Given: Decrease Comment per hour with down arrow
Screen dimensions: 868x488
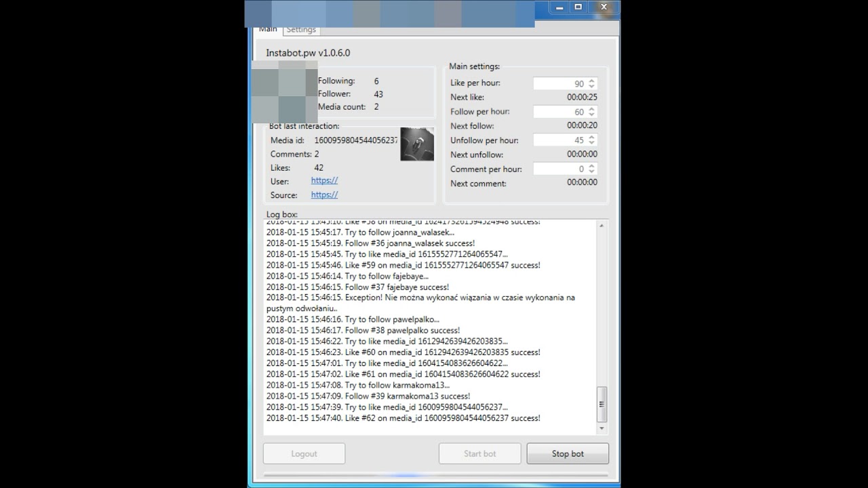Looking at the screenshot, I should 591,172.
